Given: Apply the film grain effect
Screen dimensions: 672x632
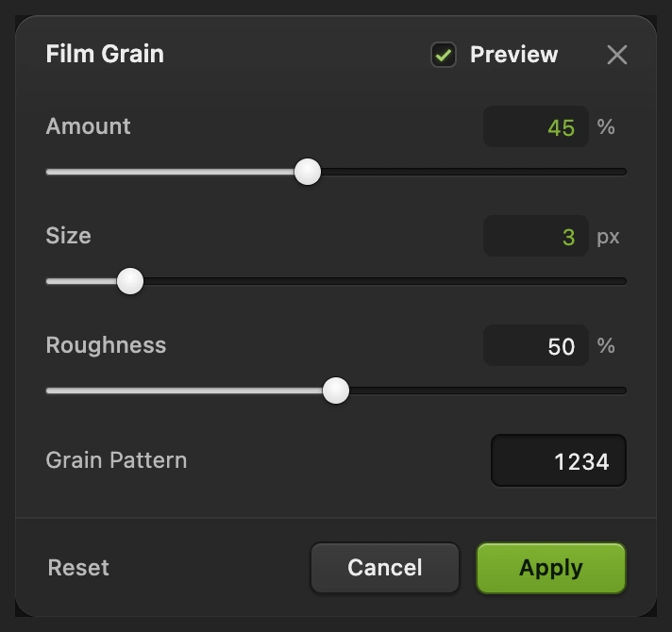Looking at the screenshot, I should (551, 568).
